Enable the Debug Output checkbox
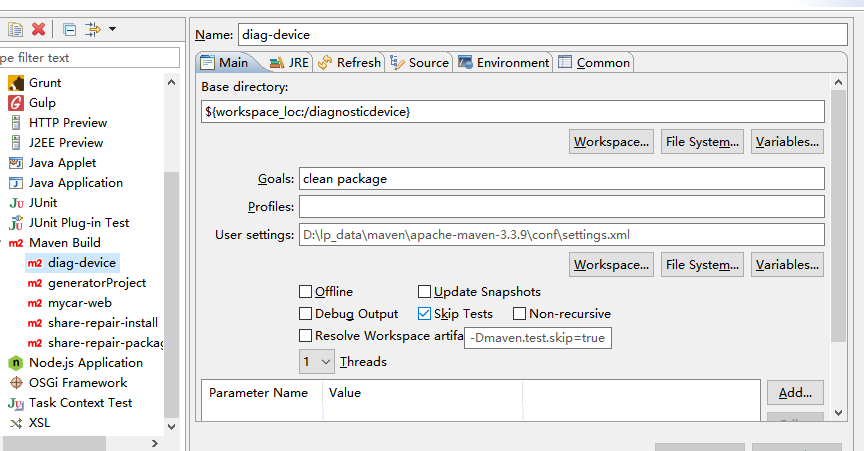This screenshot has width=864, height=451. [305, 314]
